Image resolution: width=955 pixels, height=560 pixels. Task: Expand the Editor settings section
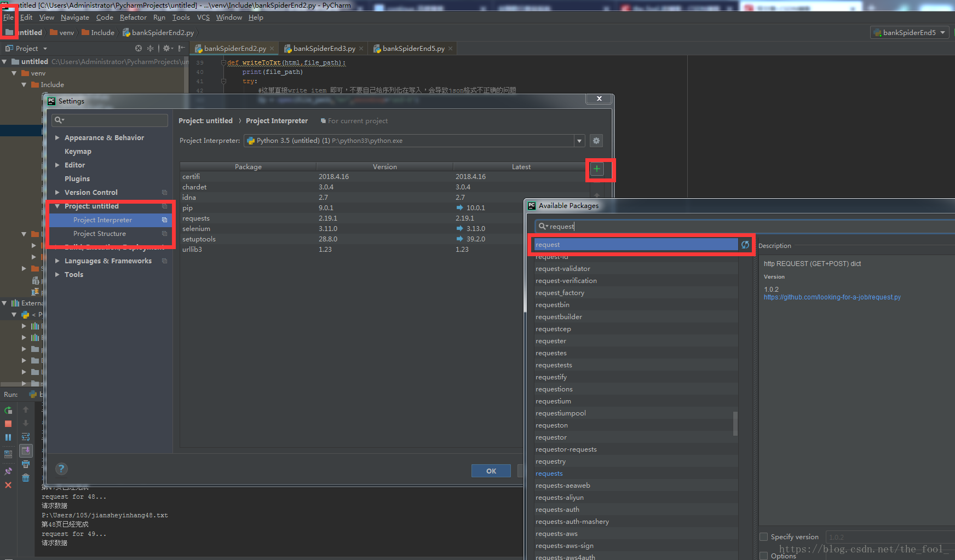coord(57,165)
